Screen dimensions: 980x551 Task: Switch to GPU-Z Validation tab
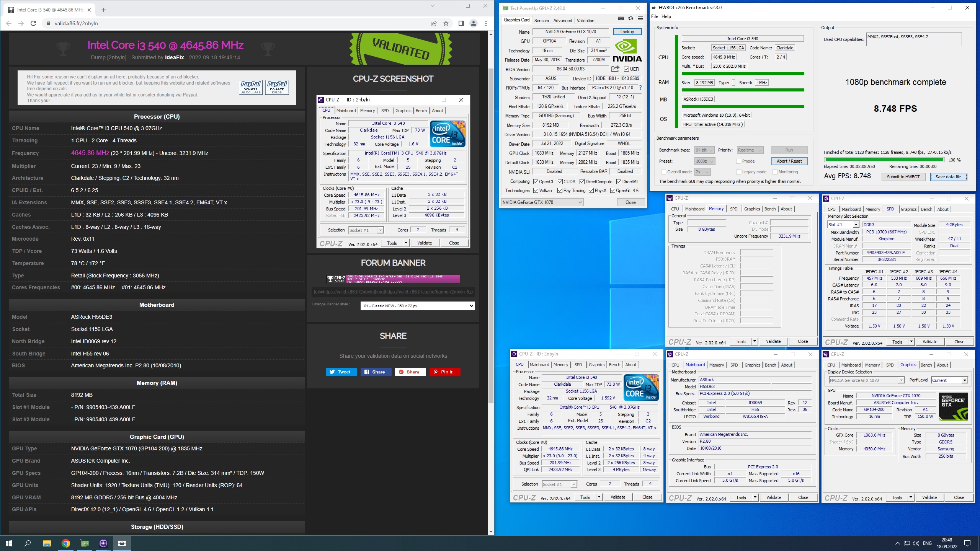click(585, 21)
